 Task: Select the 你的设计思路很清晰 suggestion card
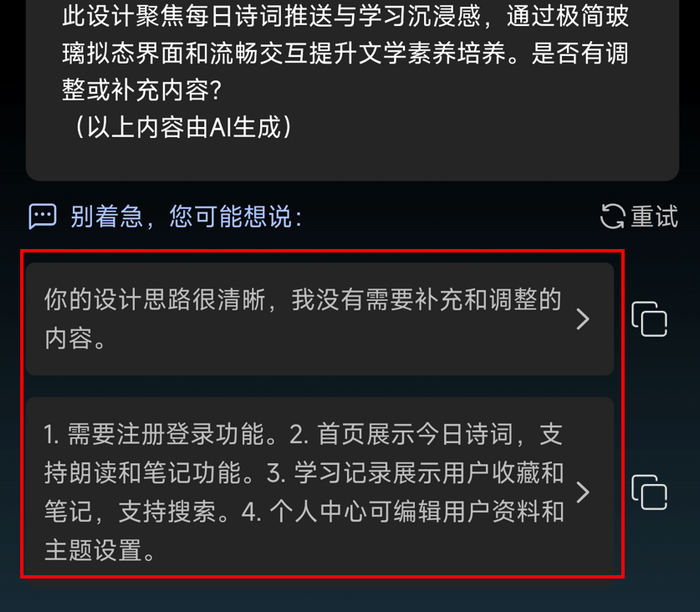tap(320, 319)
